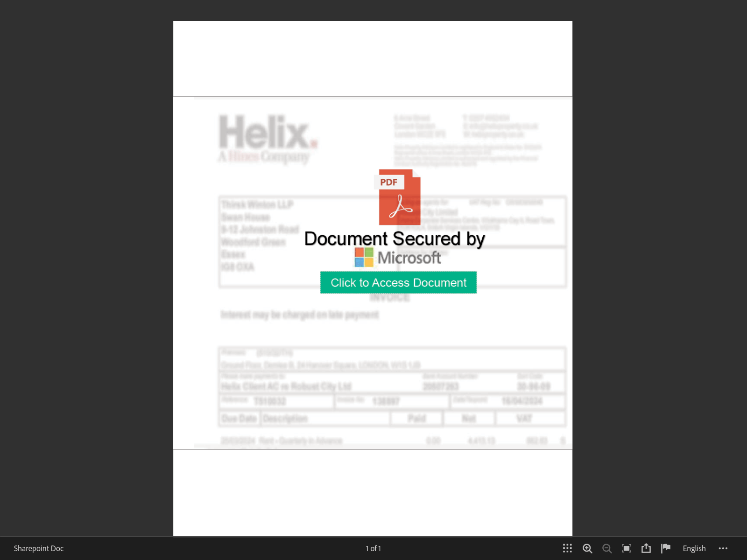Viewport: 747px width, 560px height.
Task: Click the Document Secured by heading text
Action: coord(395,238)
